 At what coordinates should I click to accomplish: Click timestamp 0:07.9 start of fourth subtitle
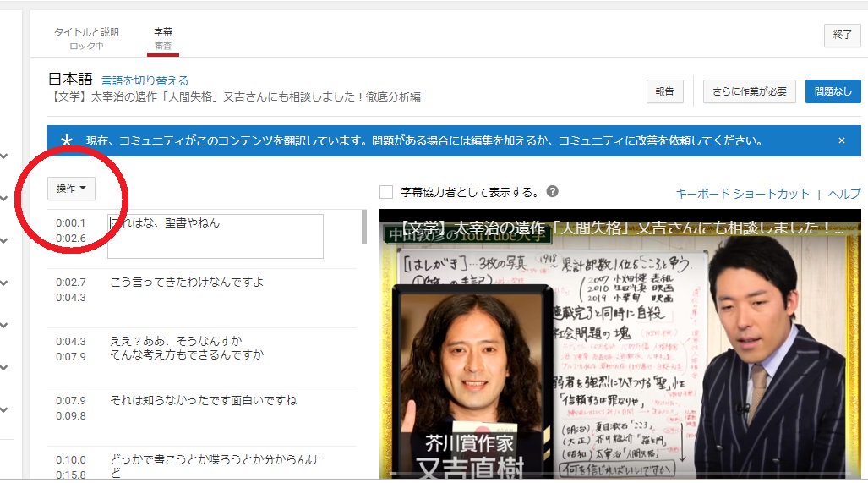[71, 401]
